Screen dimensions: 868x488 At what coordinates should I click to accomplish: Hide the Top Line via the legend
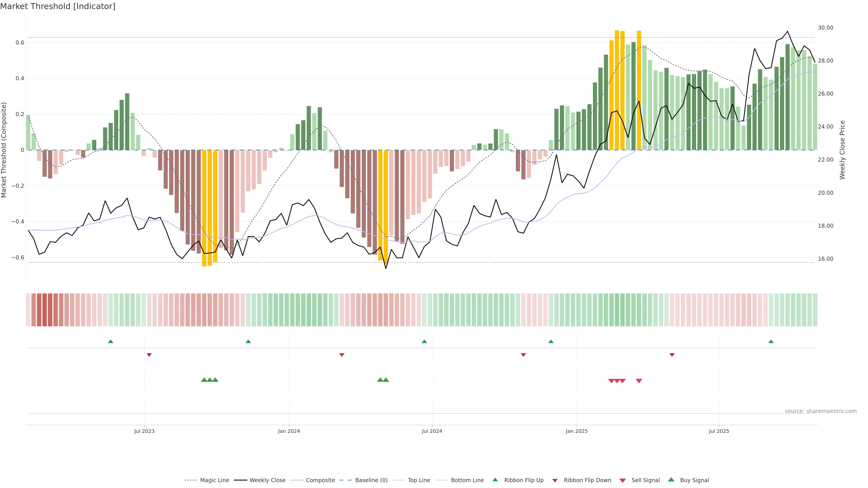tap(419, 480)
